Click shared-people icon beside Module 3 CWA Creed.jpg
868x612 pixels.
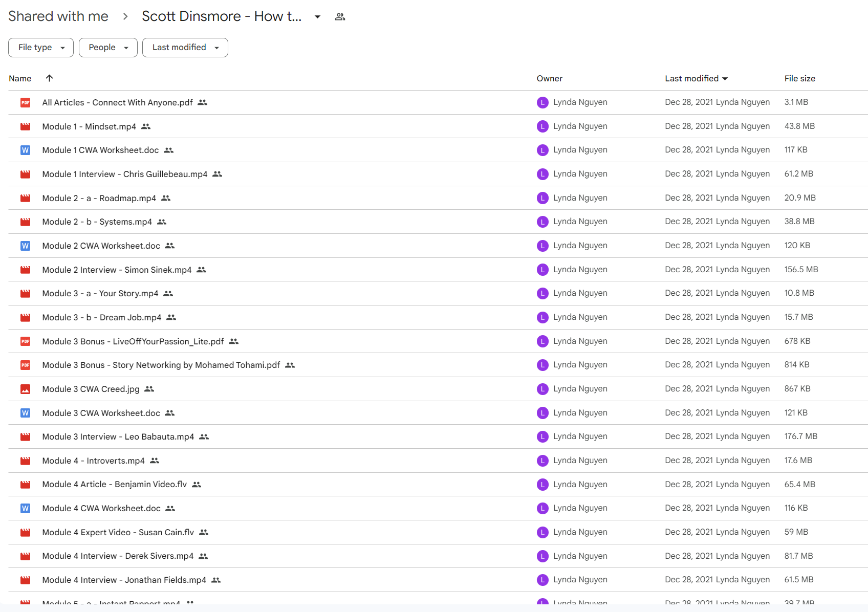[x=149, y=389]
